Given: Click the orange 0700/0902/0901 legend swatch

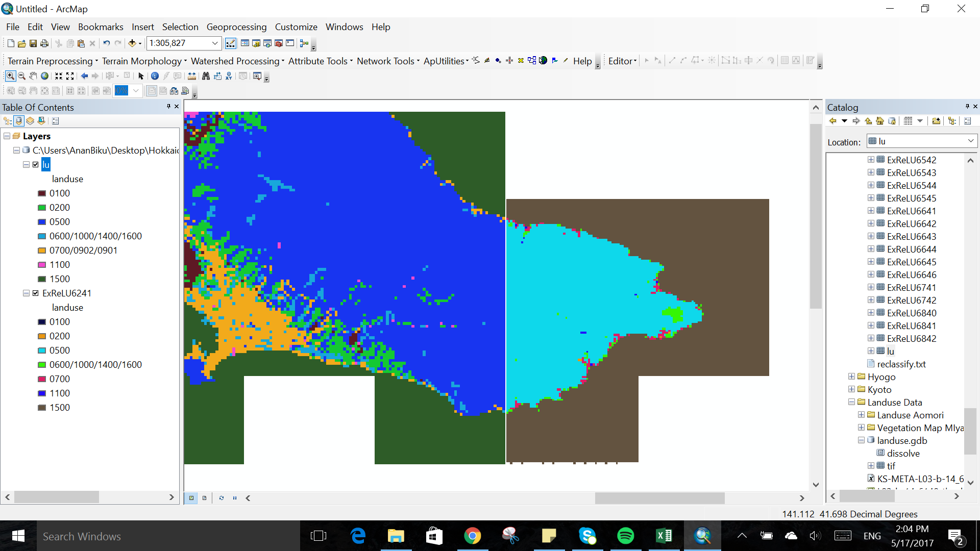Looking at the screenshot, I should 42,251.
